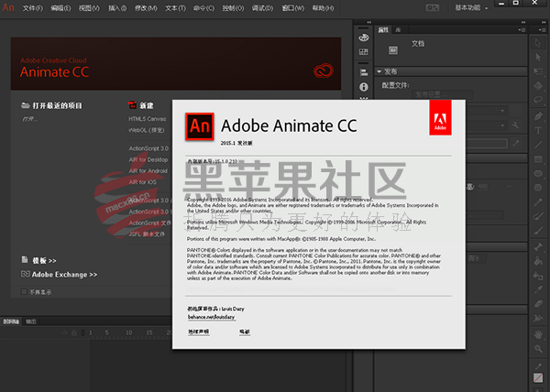Screen dimensions: 550x392
Task: Collapse the Properties panel with double-arrow
Action: [523, 22]
